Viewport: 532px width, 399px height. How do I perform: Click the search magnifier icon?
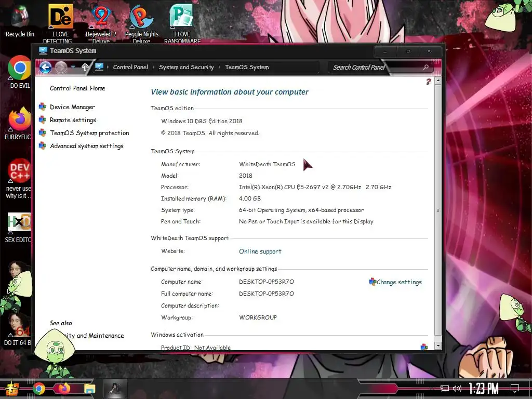(425, 67)
